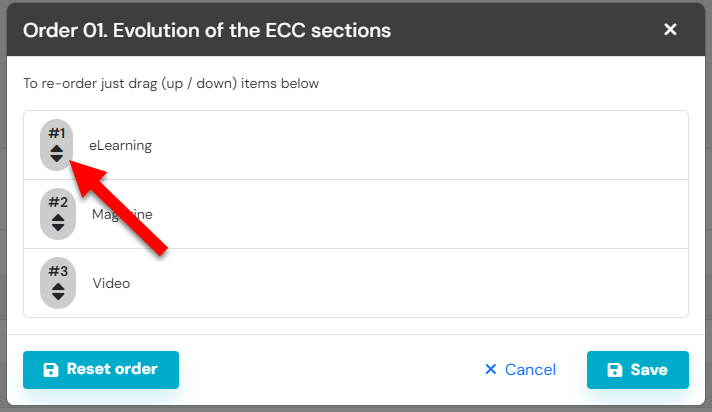Screen dimensions: 712x412
Task: Select the #3 position label
Action: (x=57, y=271)
